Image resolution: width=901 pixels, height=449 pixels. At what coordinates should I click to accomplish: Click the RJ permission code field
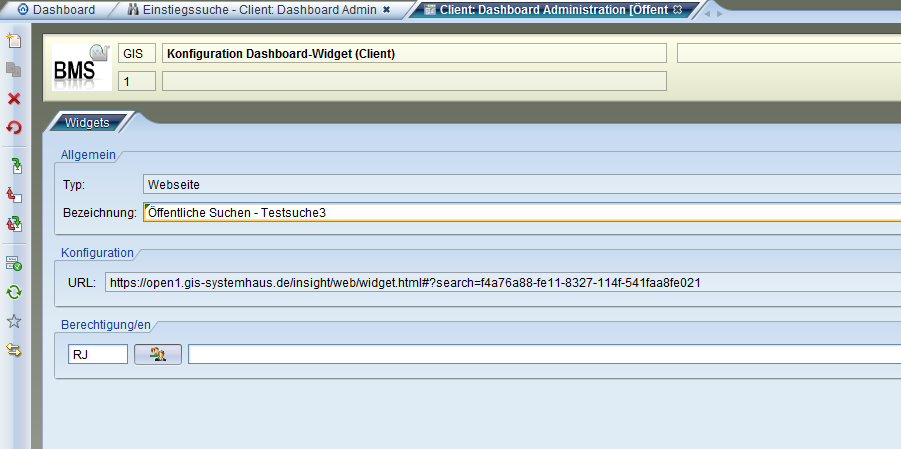(98, 354)
